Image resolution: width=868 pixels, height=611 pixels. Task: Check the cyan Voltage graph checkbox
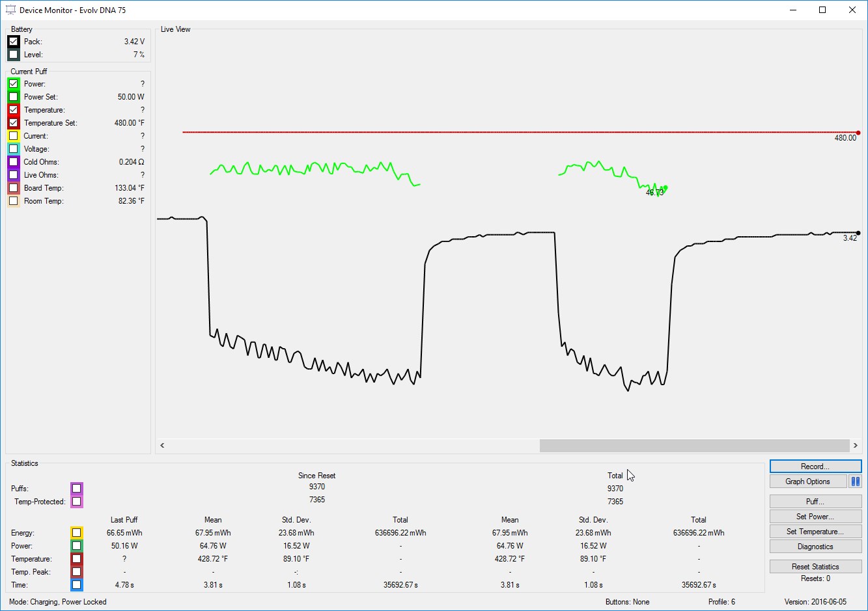13,149
